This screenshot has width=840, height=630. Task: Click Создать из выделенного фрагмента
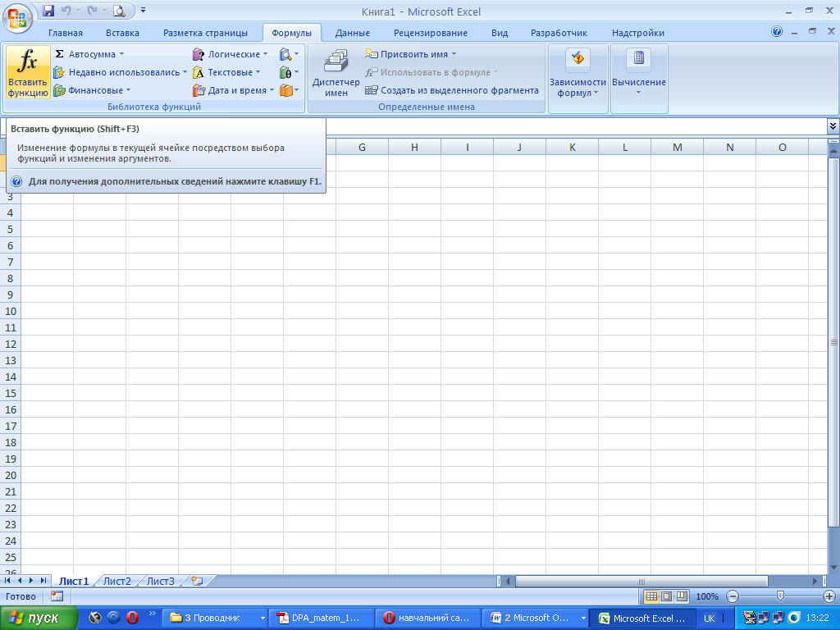pyautogui.click(x=452, y=90)
